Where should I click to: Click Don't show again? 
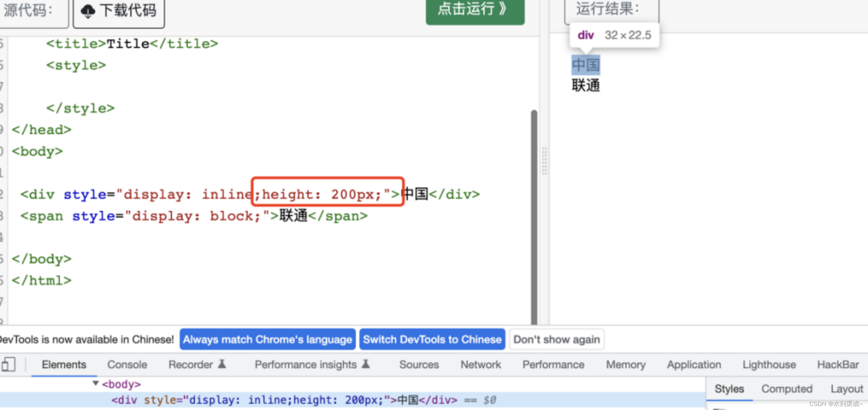[x=557, y=339]
